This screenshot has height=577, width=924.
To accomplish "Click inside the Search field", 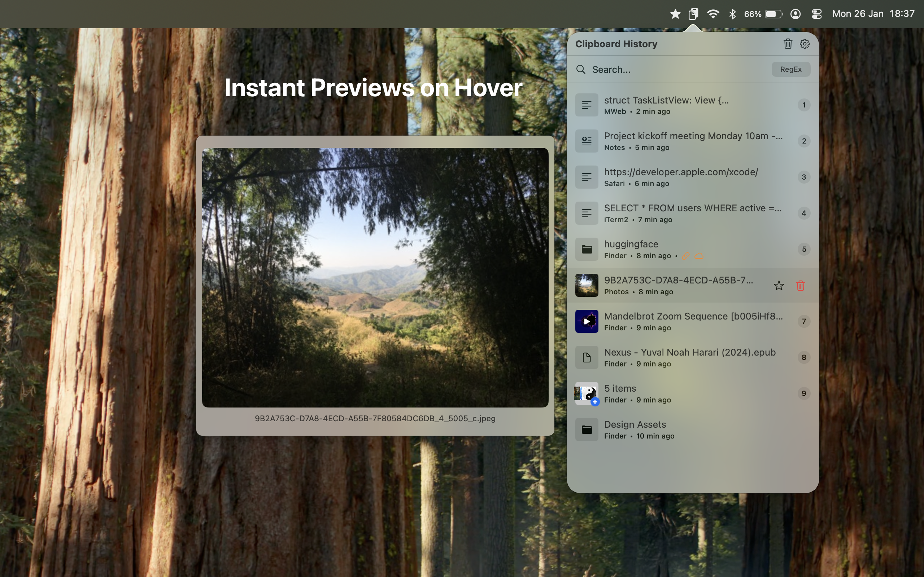I will tap(649, 70).
